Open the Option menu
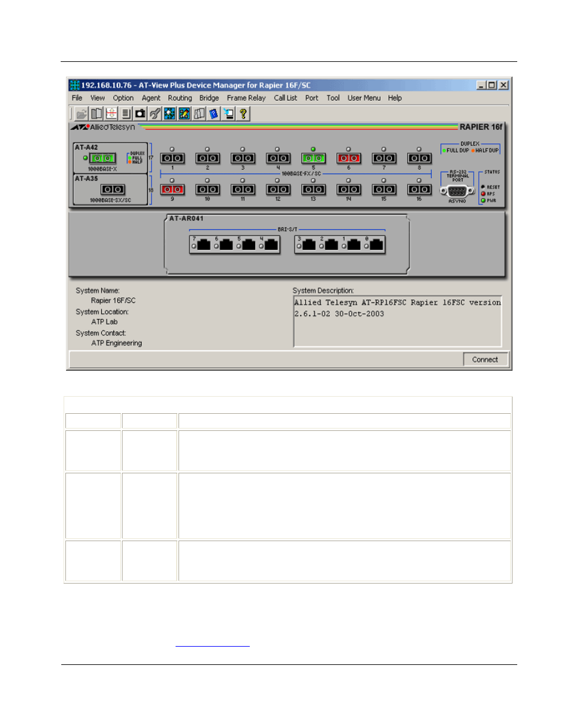This screenshot has width=562, height=728. 123,98
